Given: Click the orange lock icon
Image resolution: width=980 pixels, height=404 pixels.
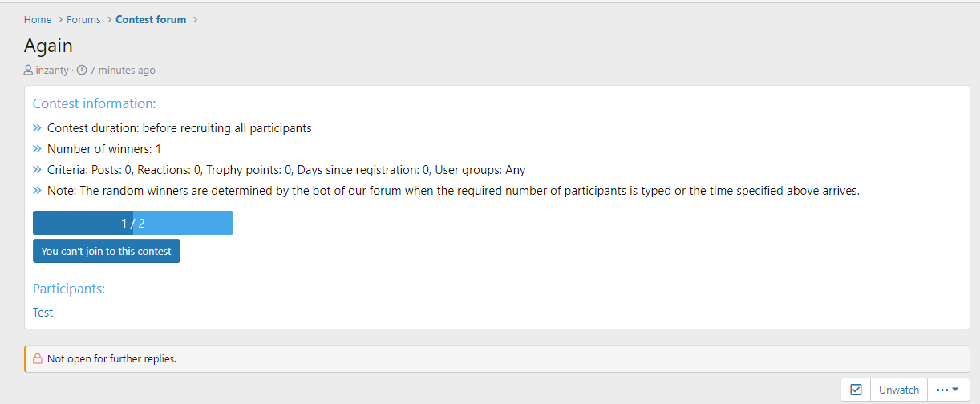Looking at the screenshot, I should point(38,359).
